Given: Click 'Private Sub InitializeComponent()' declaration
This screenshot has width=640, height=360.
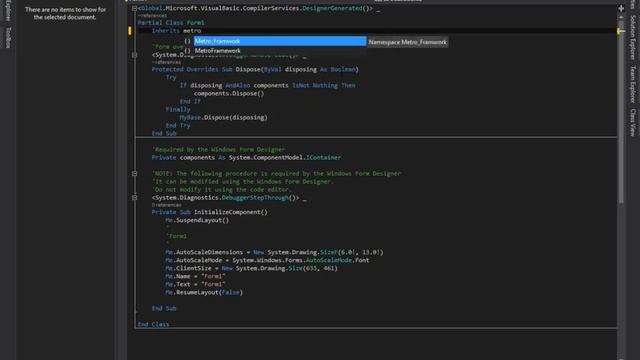Looking at the screenshot, I should coord(210,212).
